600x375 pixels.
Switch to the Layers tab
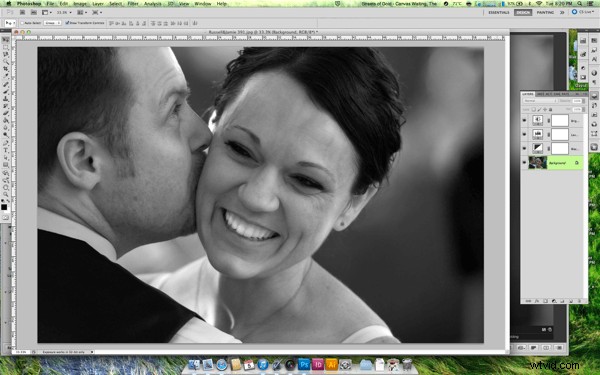528,94
